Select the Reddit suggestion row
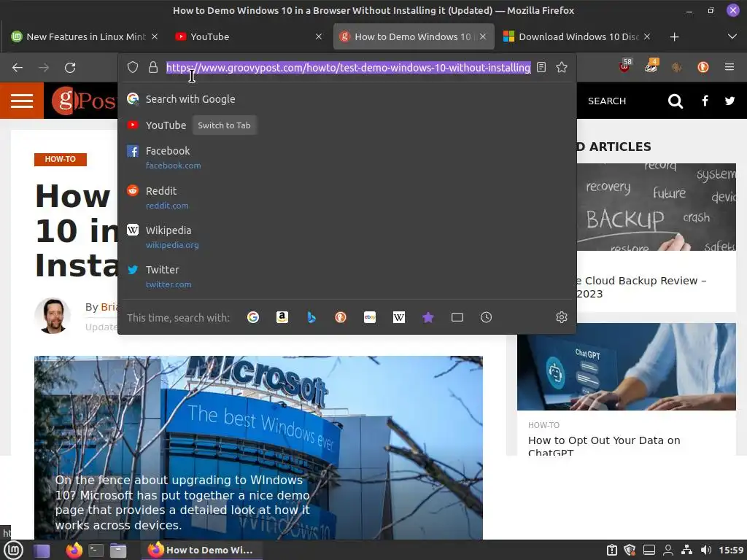Screen dimensions: 747x560 click(x=347, y=198)
